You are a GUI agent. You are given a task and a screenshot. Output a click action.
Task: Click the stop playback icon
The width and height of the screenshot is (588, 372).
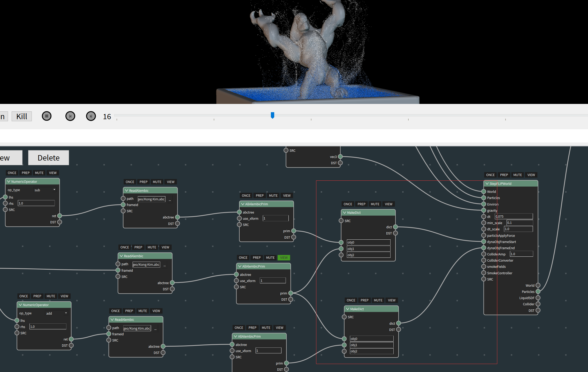pos(47,116)
